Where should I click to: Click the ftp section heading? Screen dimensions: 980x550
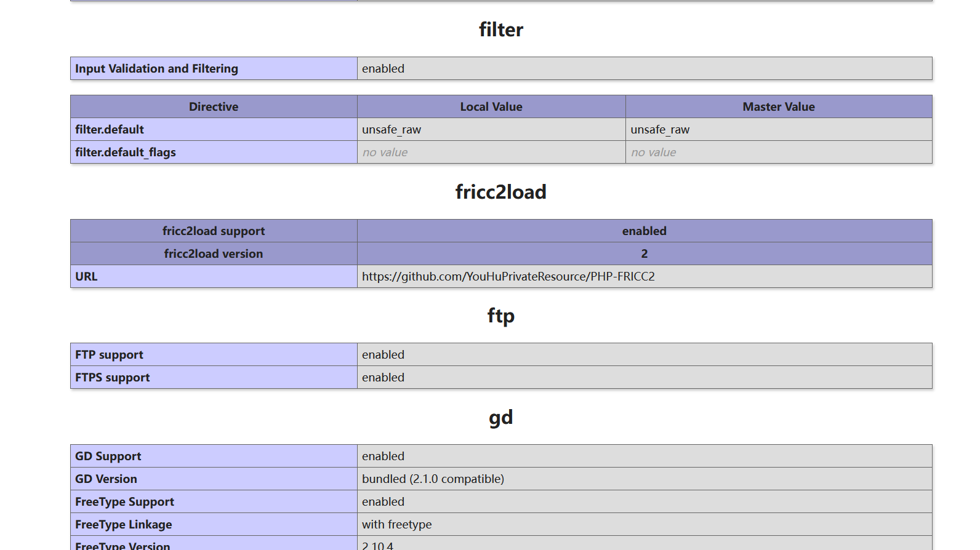point(501,316)
